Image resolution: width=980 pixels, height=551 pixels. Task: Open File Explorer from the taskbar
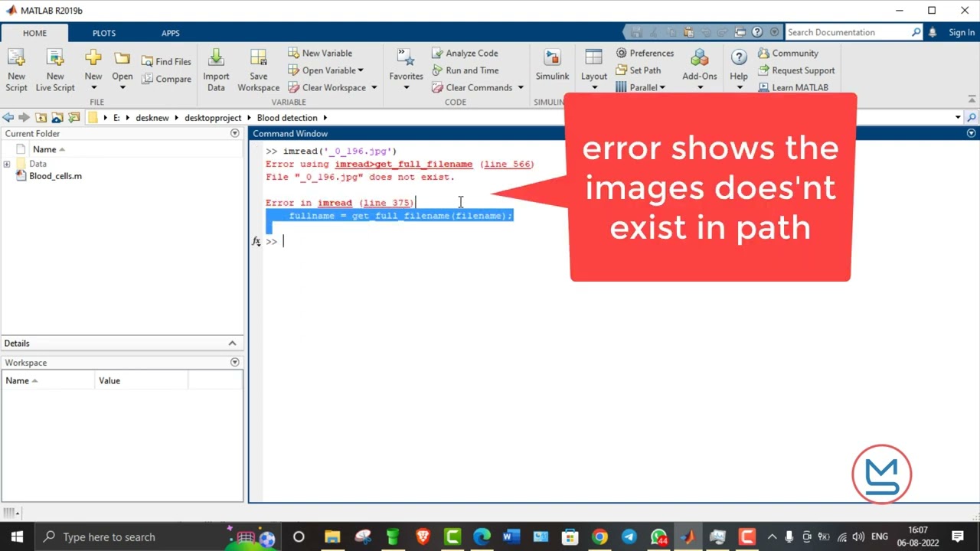click(332, 536)
